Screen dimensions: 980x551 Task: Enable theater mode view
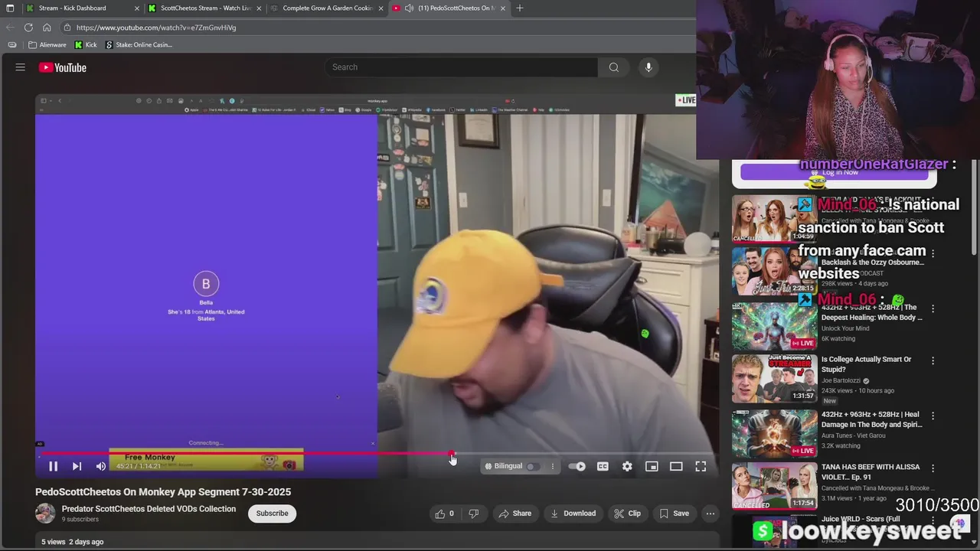click(676, 466)
